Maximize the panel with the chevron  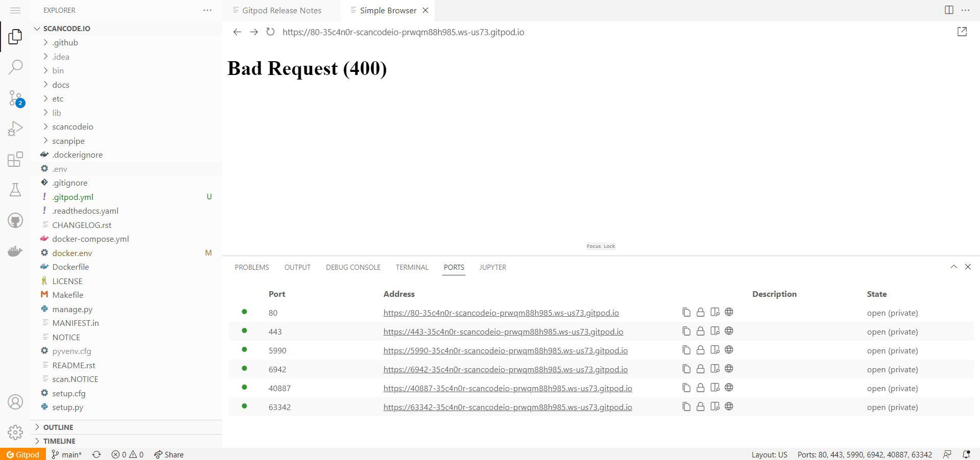[x=953, y=267]
